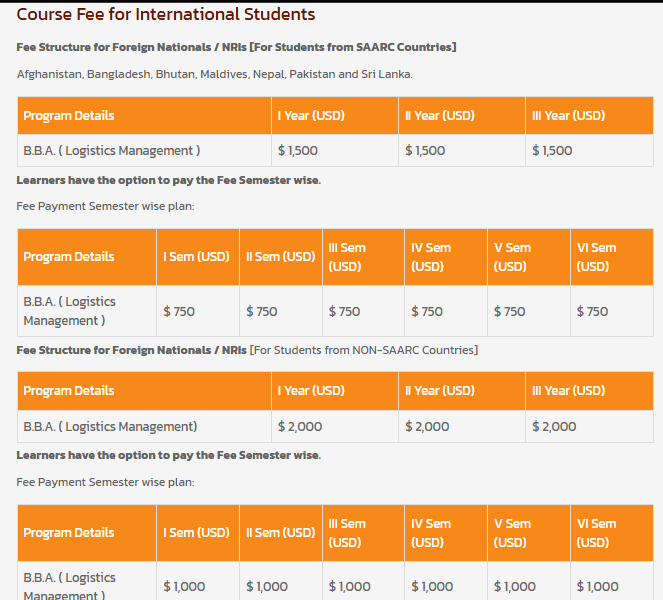Image resolution: width=663 pixels, height=600 pixels.
Task: Click the $750 fee under III Sem
Action: pos(344,312)
